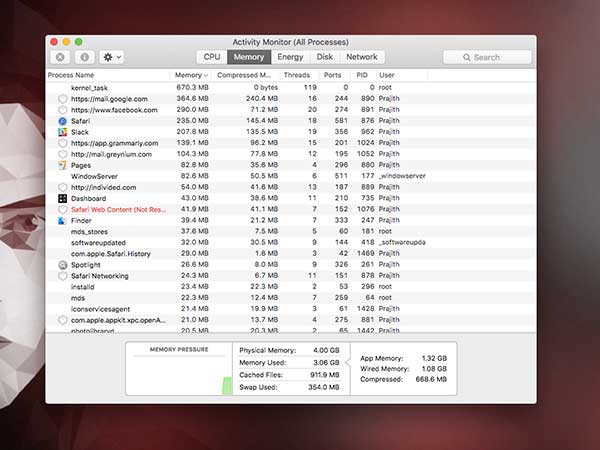The image size is (600, 450).
Task: Click the 240.4 MB compressed memory cell
Action: pos(262,98)
